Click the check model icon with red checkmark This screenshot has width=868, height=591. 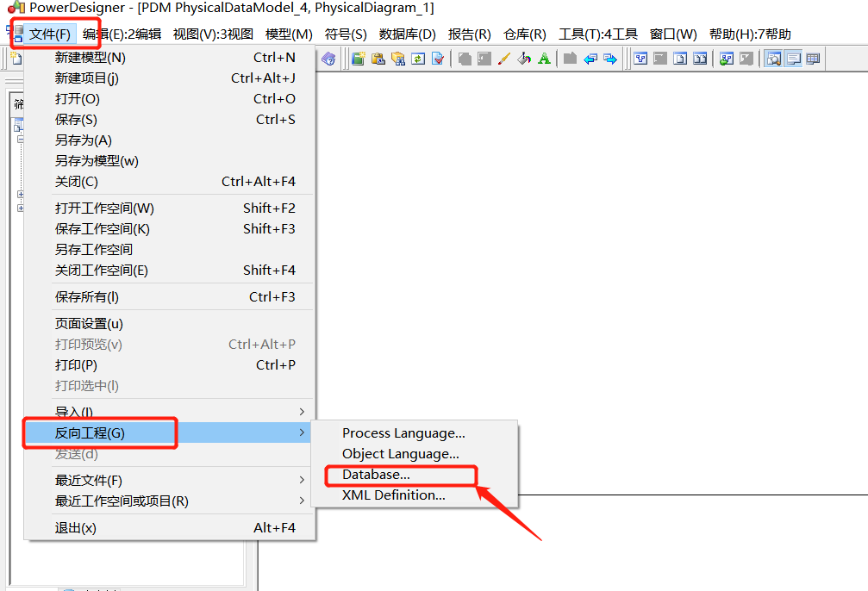(438, 58)
